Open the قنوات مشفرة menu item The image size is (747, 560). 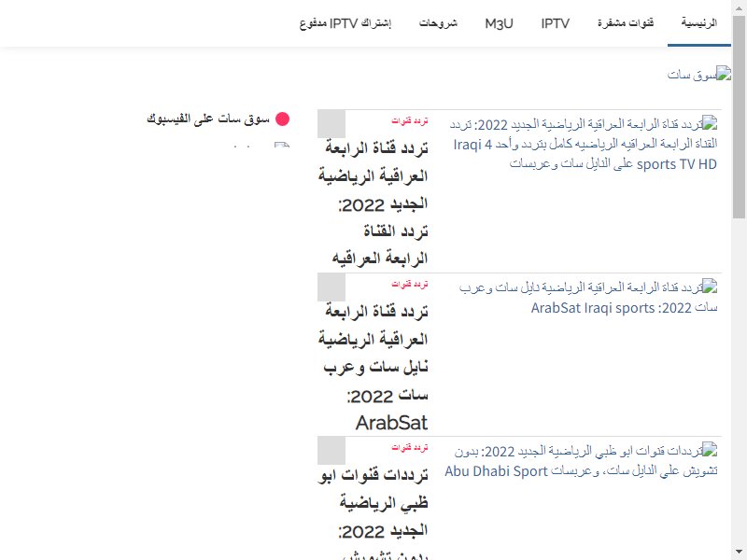(x=626, y=22)
